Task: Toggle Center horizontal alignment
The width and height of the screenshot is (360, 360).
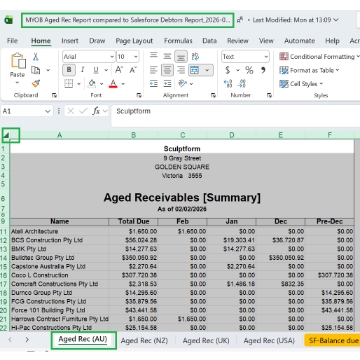Action: [x=167, y=70]
